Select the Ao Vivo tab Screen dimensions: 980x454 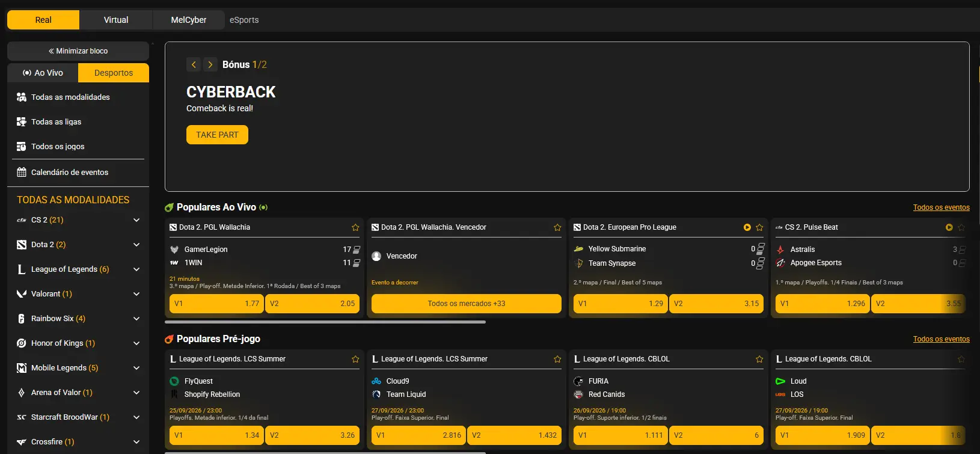point(43,73)
